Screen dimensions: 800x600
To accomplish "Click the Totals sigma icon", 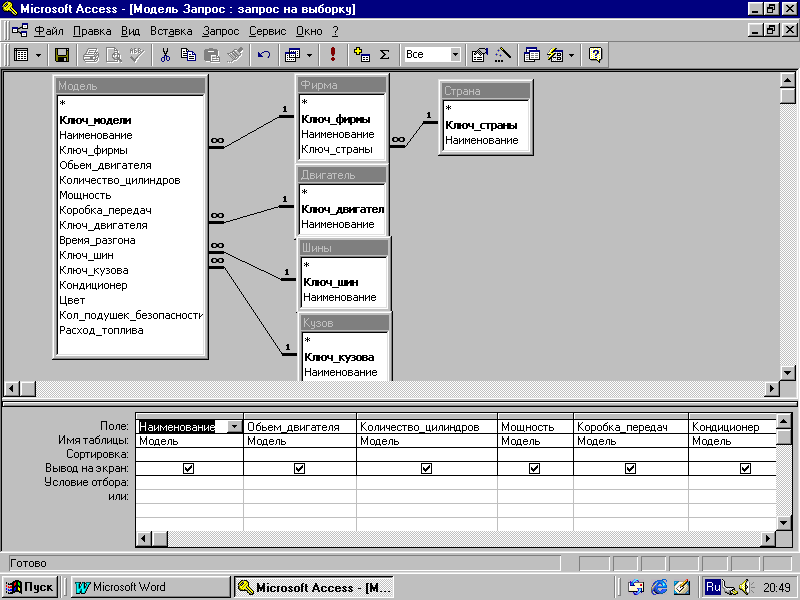I will [384, 55].
